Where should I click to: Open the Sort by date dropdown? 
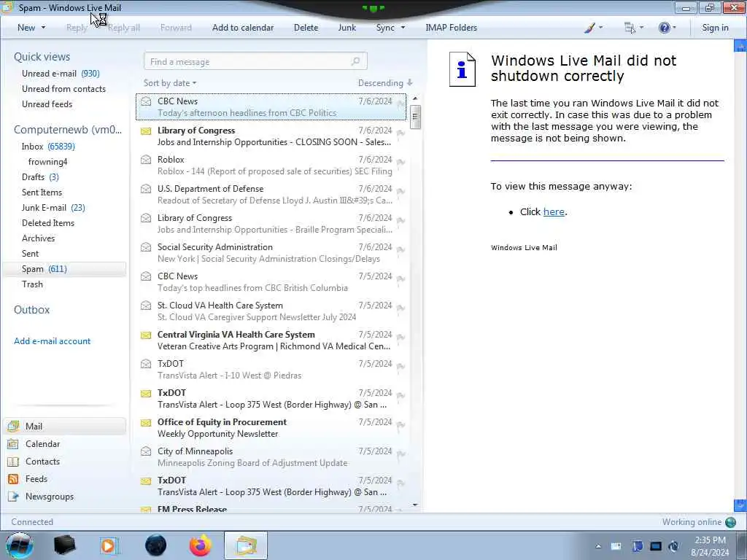point(170,83)
